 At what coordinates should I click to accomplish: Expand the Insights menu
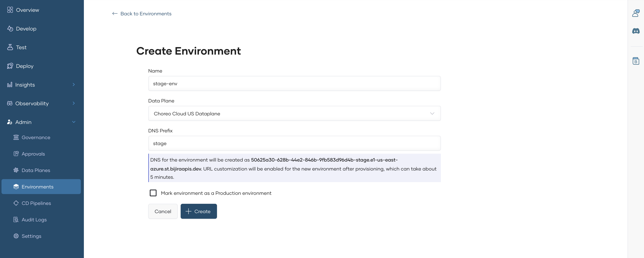pyautogui.click(x=73, y=85)
